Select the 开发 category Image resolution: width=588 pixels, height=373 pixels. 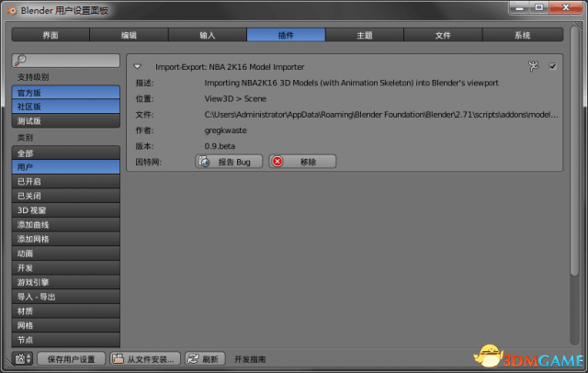point(66,267)
